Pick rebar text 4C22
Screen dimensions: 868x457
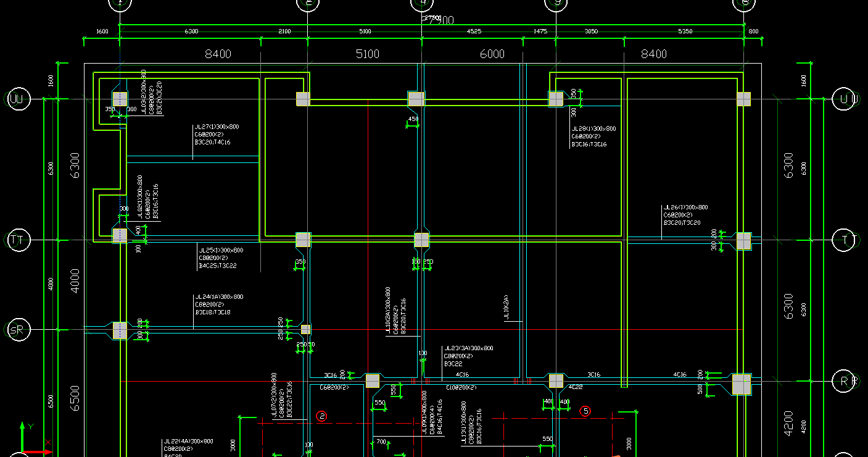(x=576, y=387)
